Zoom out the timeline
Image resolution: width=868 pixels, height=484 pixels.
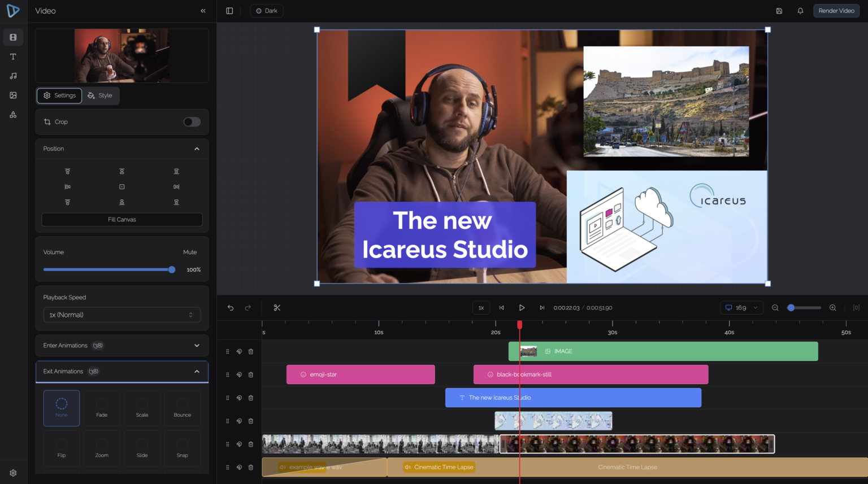[775, 308]
